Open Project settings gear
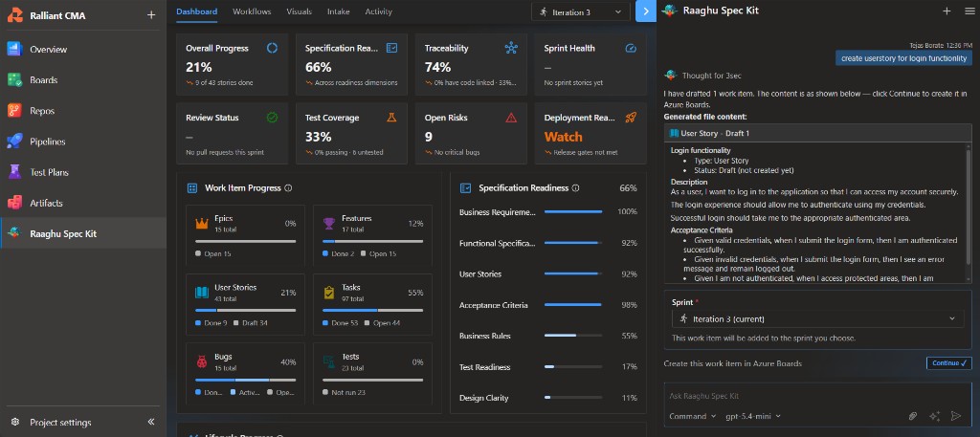980x437 pixels. [15, 422]
